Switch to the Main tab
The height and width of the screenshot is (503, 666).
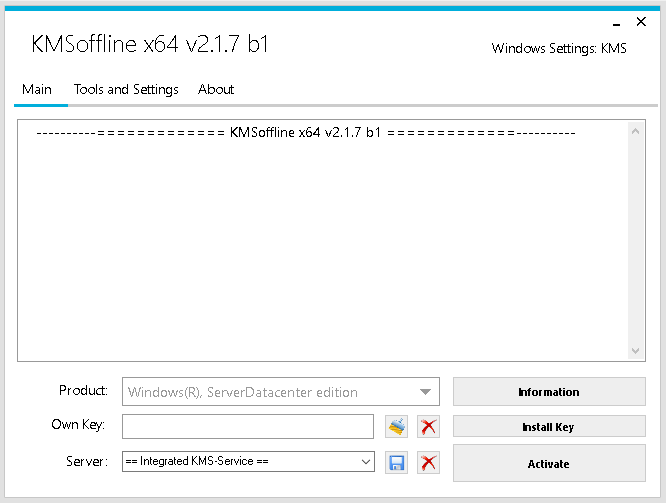click(x=37, y=89)
